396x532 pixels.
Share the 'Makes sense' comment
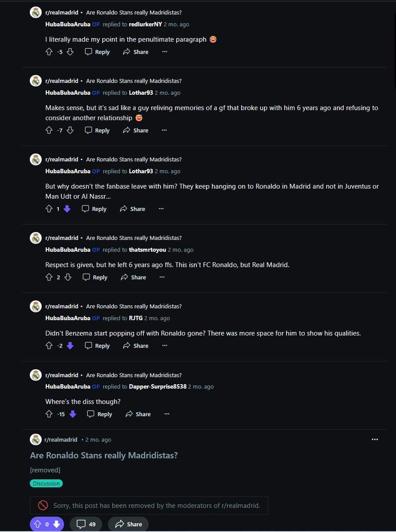pyautogui.click(x=136, y=131)
